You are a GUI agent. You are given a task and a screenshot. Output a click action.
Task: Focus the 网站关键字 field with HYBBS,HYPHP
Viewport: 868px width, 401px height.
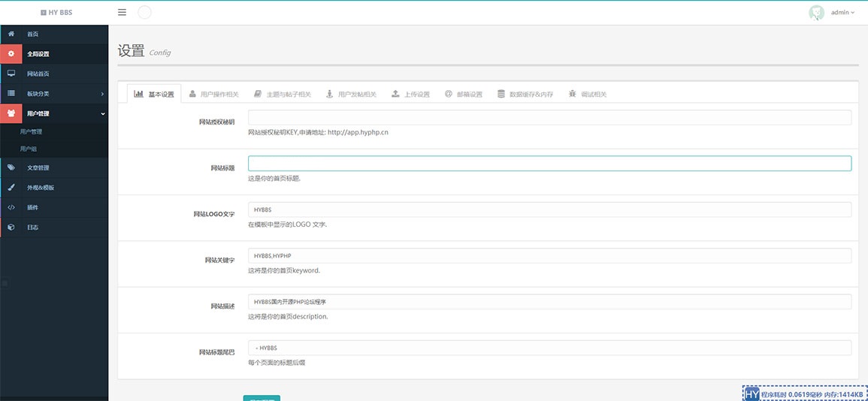[x=549, y=255]
